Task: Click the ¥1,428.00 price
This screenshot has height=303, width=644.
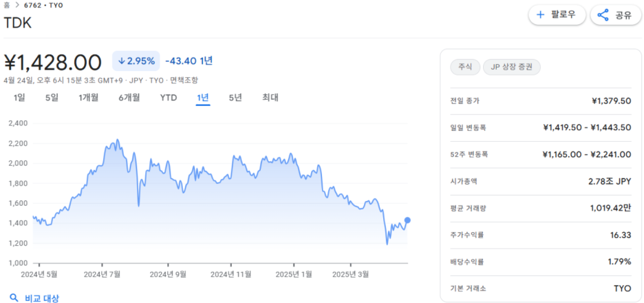Action: point(52,62)
